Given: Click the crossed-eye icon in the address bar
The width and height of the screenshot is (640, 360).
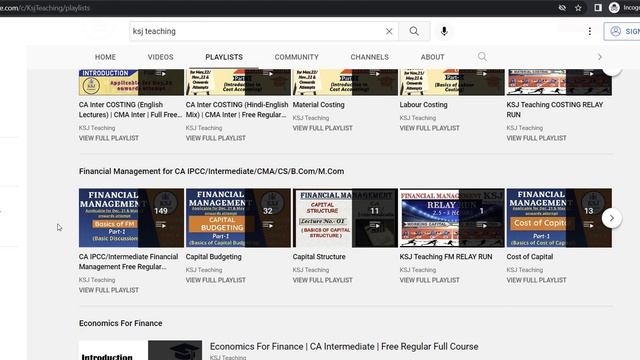Looking at the screenshot, I should pyautogui.click(x=562, y=8).
